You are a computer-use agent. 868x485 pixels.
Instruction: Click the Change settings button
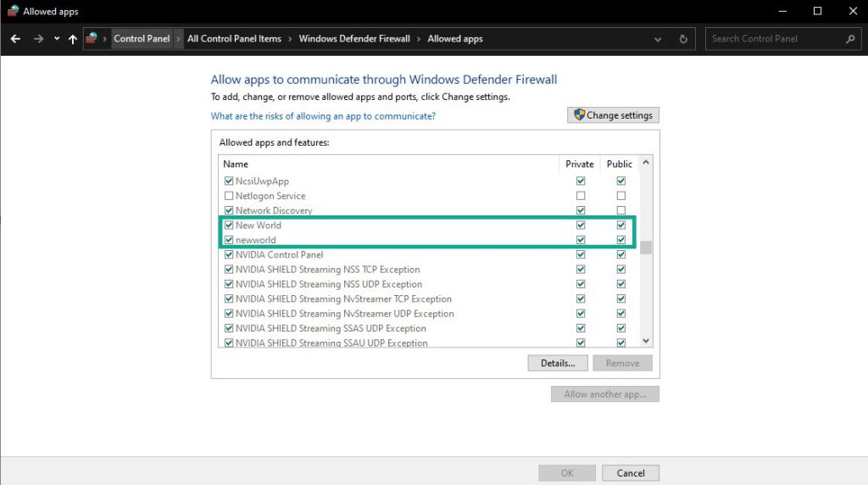pos(613,115)
